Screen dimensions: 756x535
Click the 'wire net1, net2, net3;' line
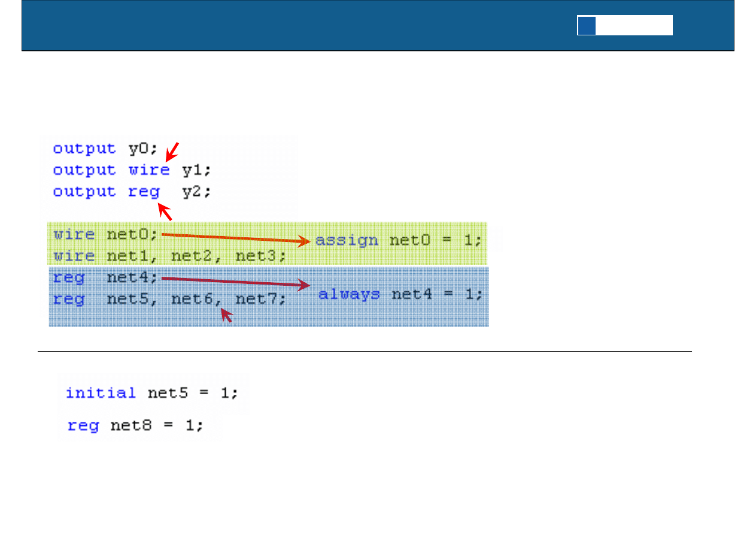click(x=170, y=256)
